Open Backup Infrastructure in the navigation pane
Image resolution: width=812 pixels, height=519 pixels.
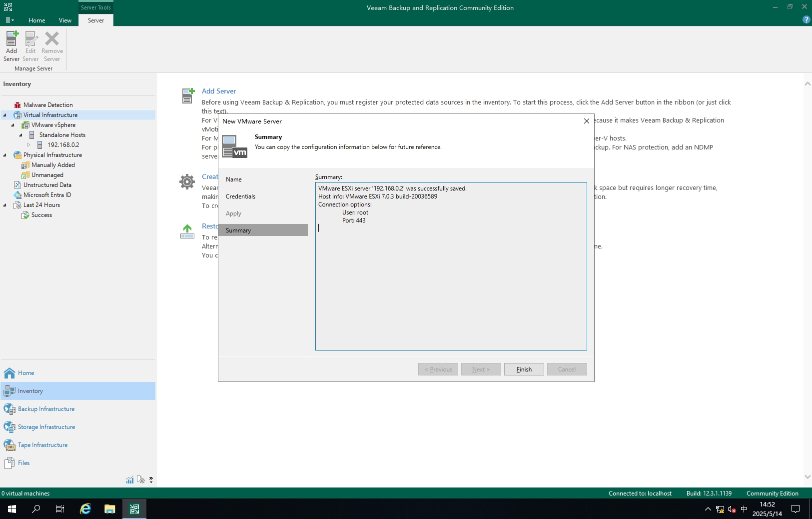(46, 409)
